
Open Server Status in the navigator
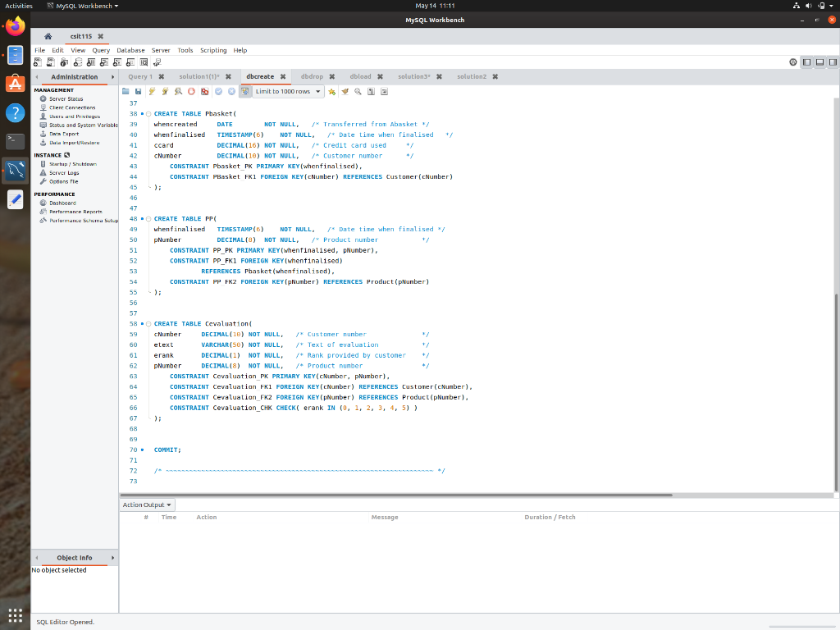[x=66, y=98]
